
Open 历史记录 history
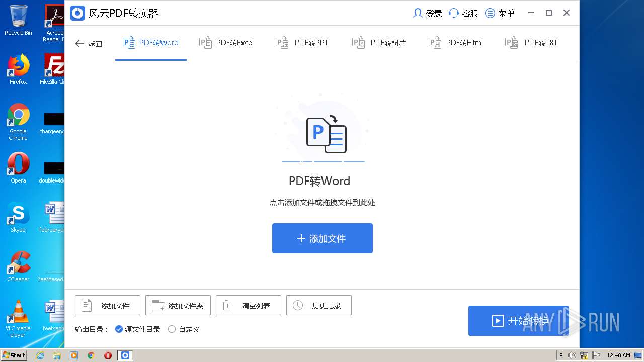[319, 305]
